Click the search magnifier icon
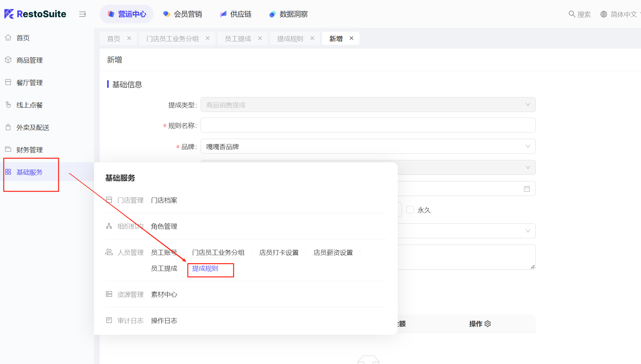This screenshot has height=364, width=641. point(572,14)
